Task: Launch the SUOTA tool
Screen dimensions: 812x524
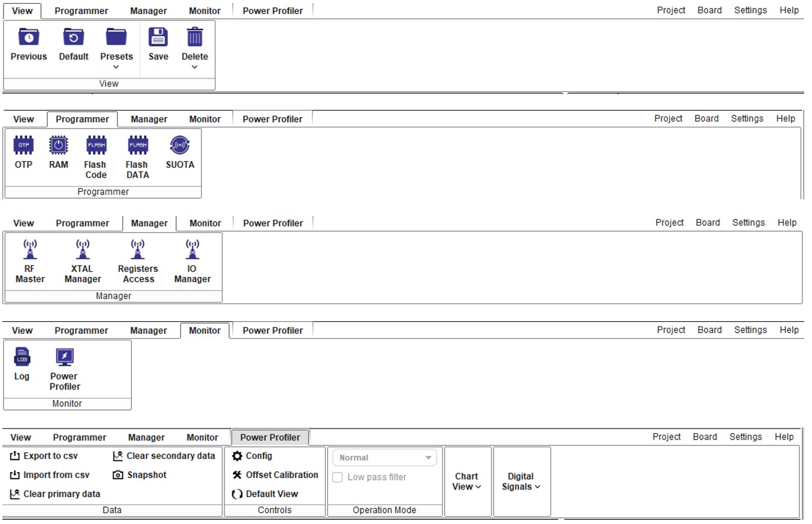Action: pos(180,145)
